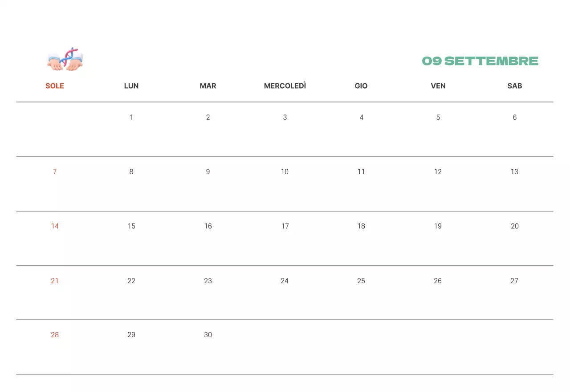Pick date 27 under SAB
Image resolution: width=570 pixels, height=392 pixels.
pyautogui.click(x=514, y=281)
